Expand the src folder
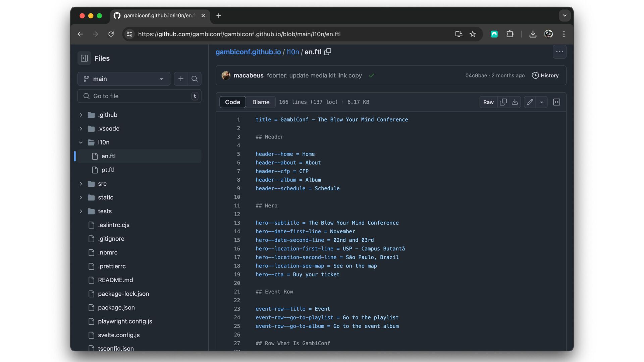 (81, 184)
